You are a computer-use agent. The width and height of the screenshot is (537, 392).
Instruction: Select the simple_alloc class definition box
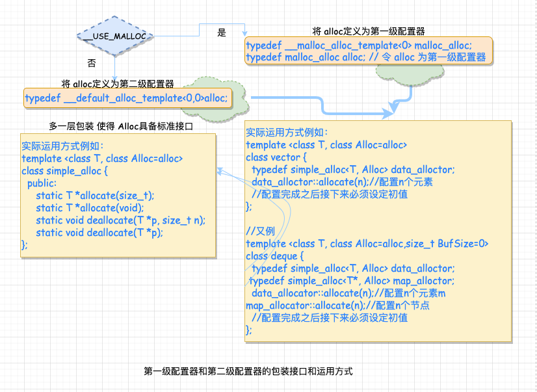(118, 195)
